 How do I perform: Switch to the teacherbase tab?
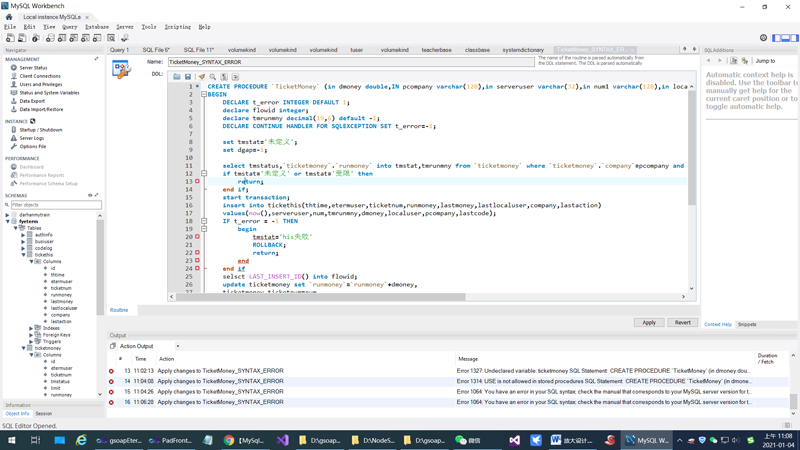(436, 50)
